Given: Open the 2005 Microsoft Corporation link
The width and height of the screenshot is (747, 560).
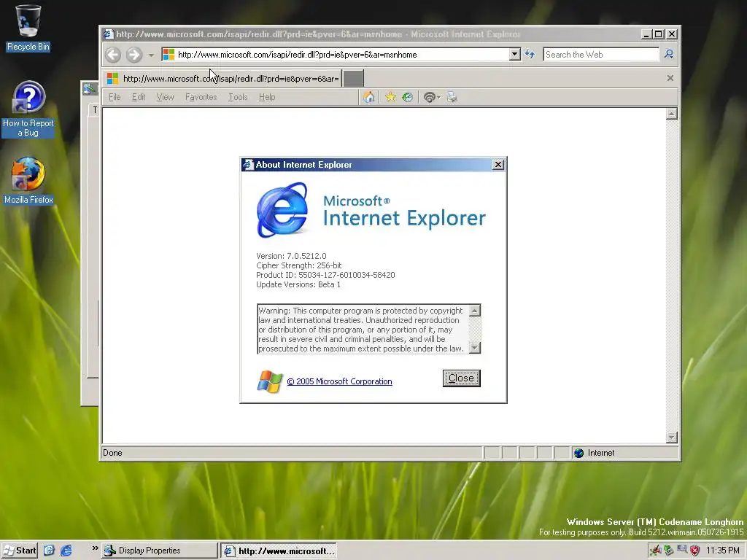Looking at the screenshot, I should [339, 381].
